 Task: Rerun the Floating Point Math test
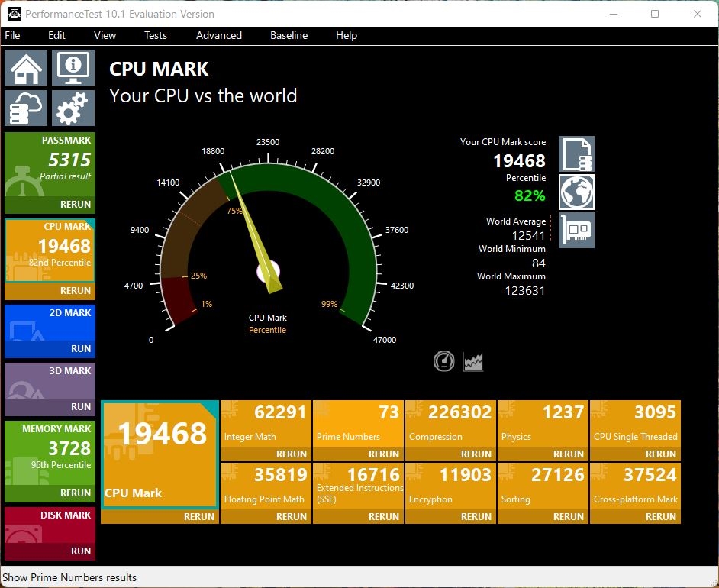click(266, 517)
